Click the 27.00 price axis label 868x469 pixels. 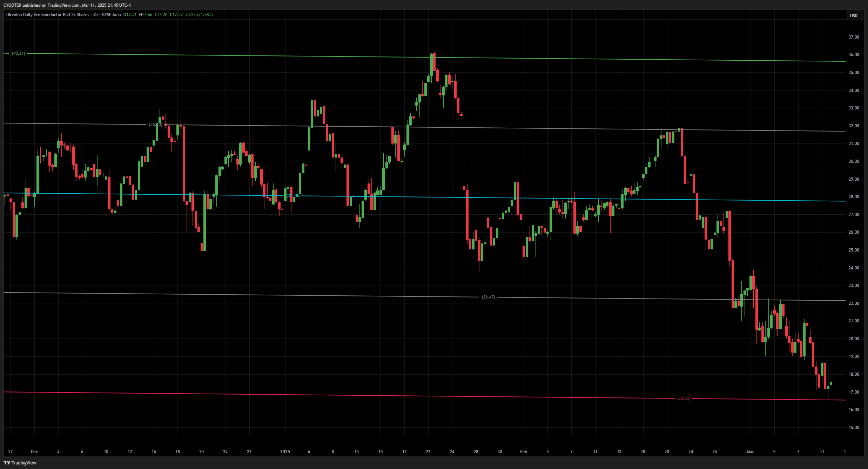[x=854, y=215]
